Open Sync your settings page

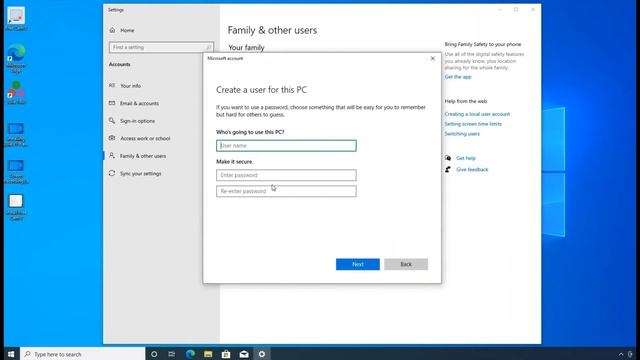pyautogui.click(x=140, y=173)
